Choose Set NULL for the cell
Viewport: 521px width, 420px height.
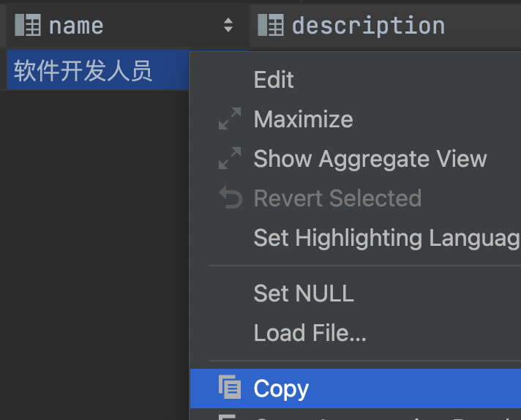click(304, 293)
